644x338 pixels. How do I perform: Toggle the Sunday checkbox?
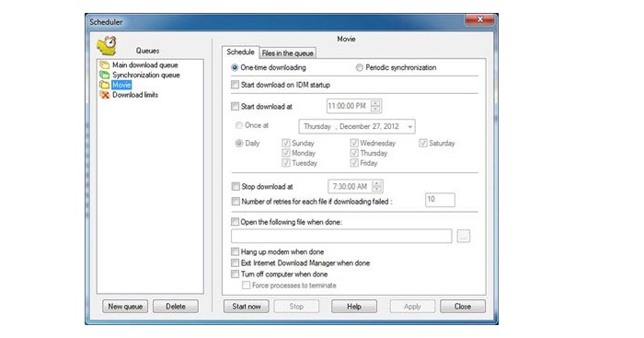pyautogui.click(x=286, y=143)
